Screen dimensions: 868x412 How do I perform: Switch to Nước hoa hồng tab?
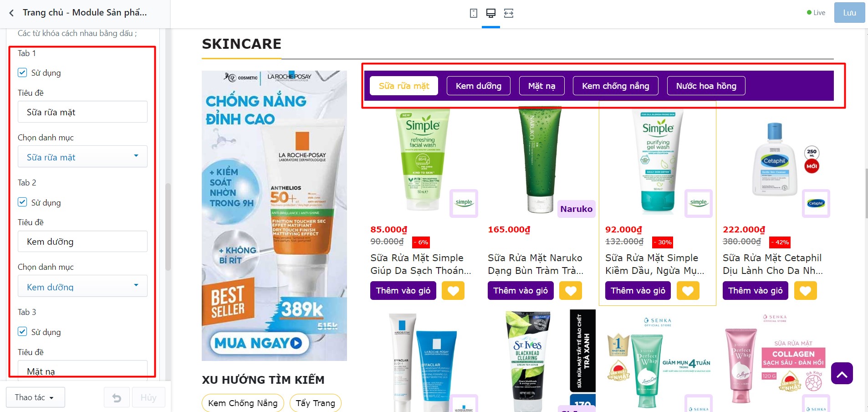(706, 86)
